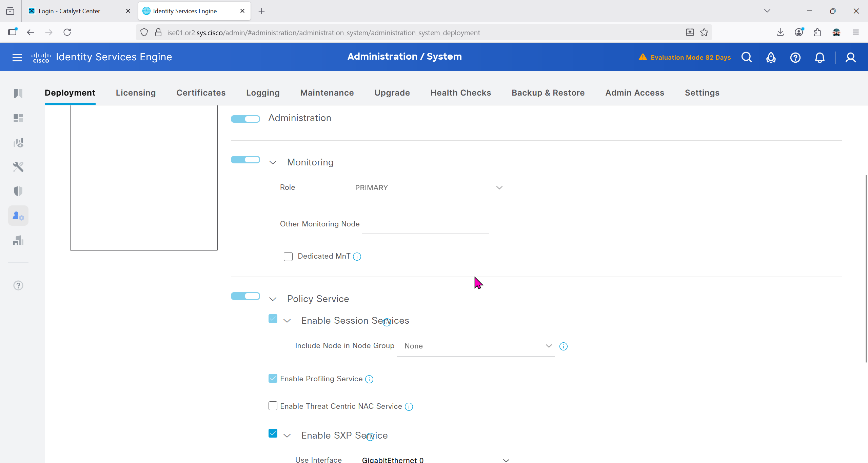
Task: Switch to the Certificates tab
Action: tap(201, 93)
